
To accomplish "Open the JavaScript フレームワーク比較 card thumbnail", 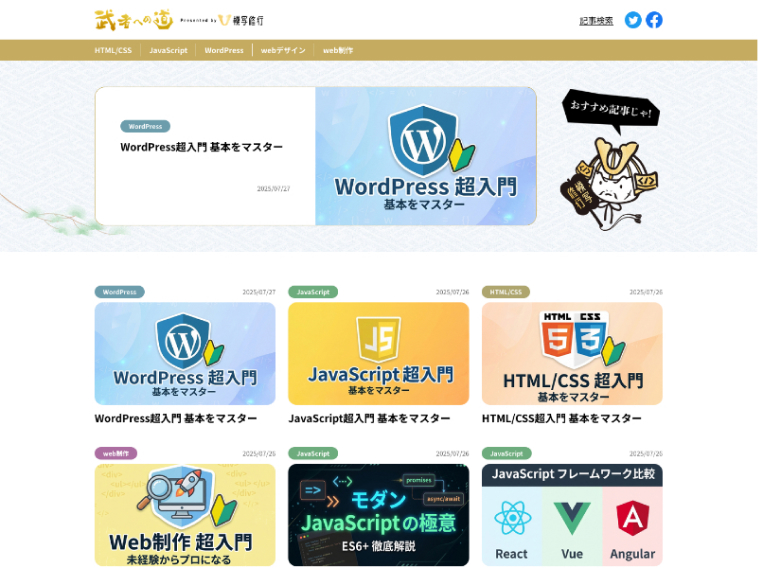I will pyautogui.click(x=572, y=515).
